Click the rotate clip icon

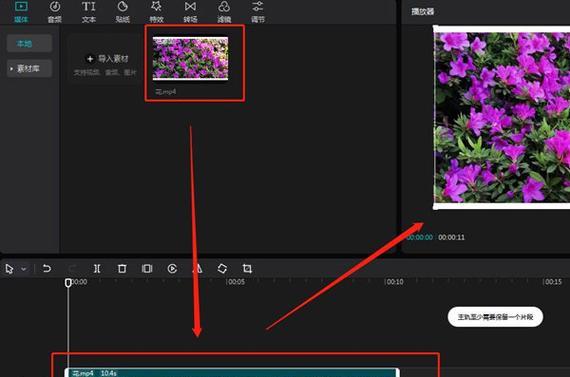222,269
